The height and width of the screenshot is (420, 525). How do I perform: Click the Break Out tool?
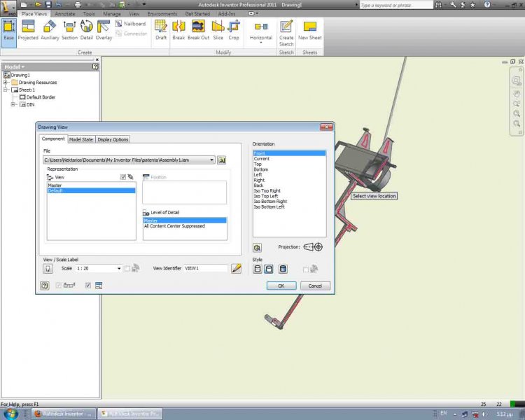(198, 29)
